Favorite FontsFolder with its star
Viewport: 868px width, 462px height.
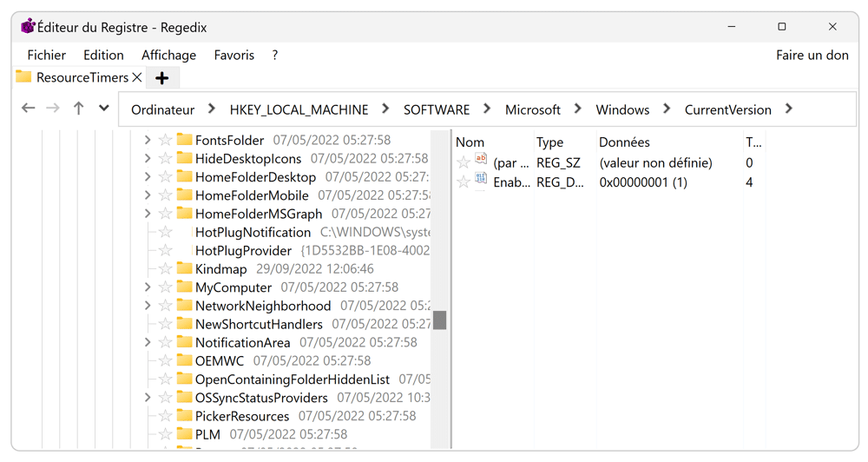click(x=165, y=140)
